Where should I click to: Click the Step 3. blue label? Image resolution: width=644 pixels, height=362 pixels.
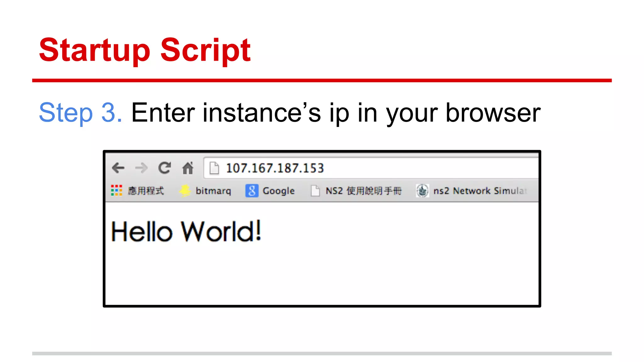click(x=80, y=112)
